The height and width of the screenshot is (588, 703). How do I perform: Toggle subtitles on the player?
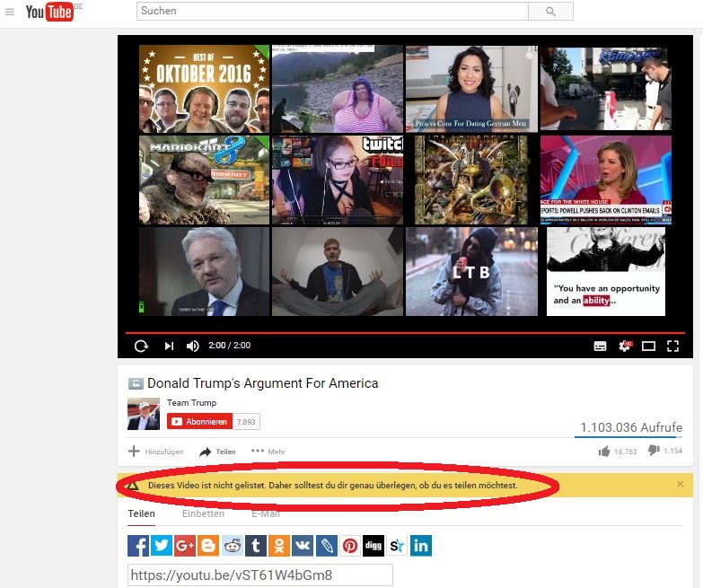click(x=601, y=346)
